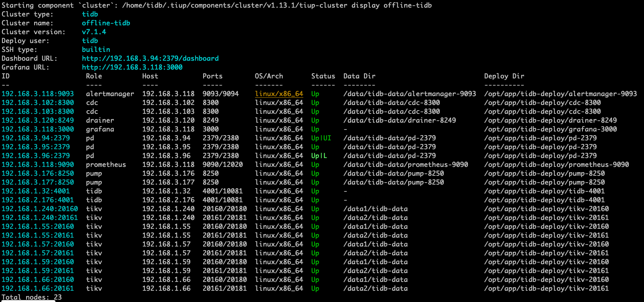Click the Up|UI status of the pd node

[x=321, y=138]
